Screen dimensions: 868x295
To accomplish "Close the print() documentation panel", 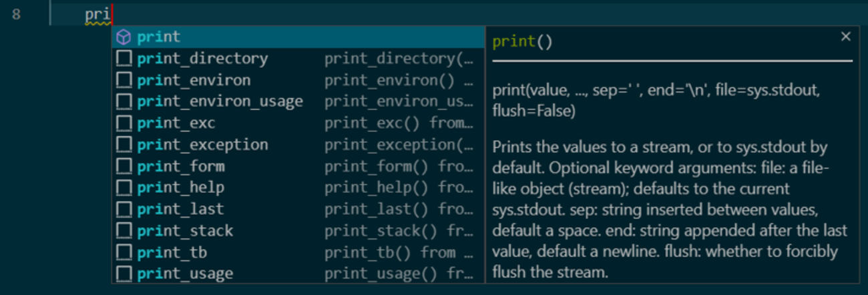I will click(845, 37).
